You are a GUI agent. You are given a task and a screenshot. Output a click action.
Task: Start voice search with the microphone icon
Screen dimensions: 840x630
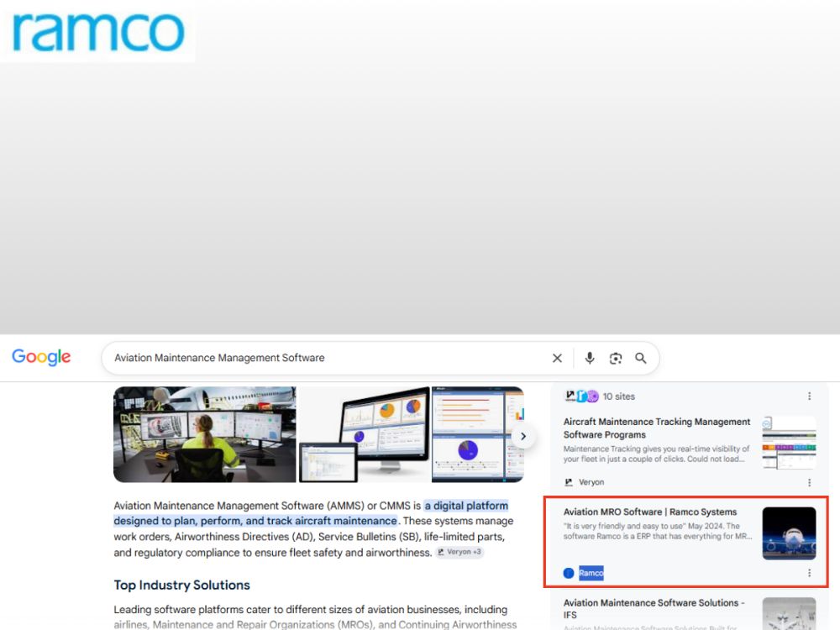(x=590, y=358)
